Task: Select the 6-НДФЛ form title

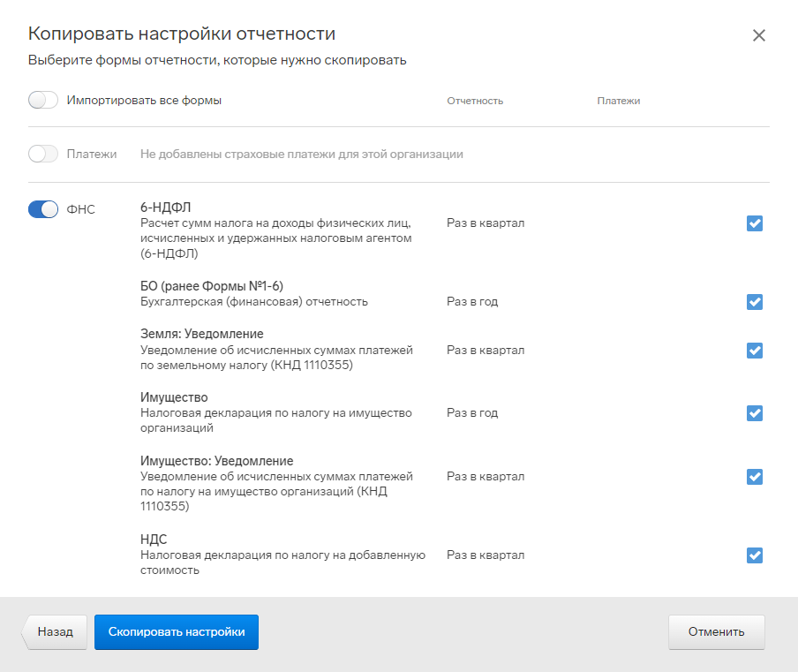Action: coord(165,208)
